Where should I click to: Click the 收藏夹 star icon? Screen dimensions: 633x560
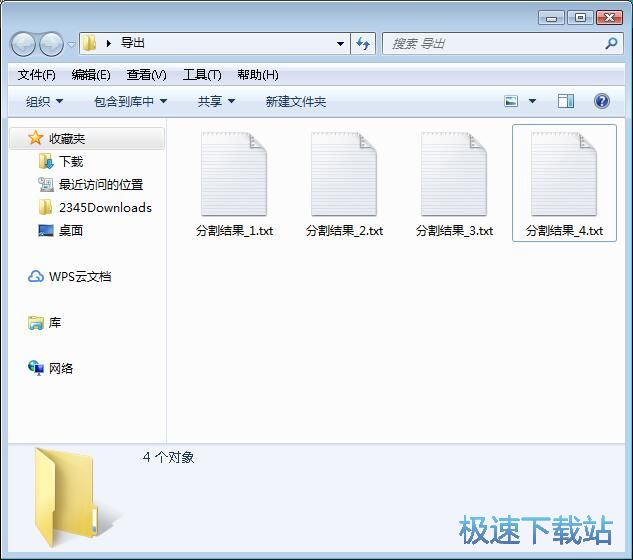(x=36, y=138)
